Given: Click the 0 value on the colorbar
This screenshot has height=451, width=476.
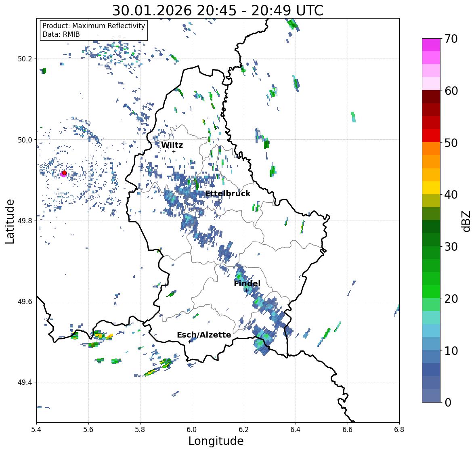Looking at the screenshot, I should (x=448, y=403).
